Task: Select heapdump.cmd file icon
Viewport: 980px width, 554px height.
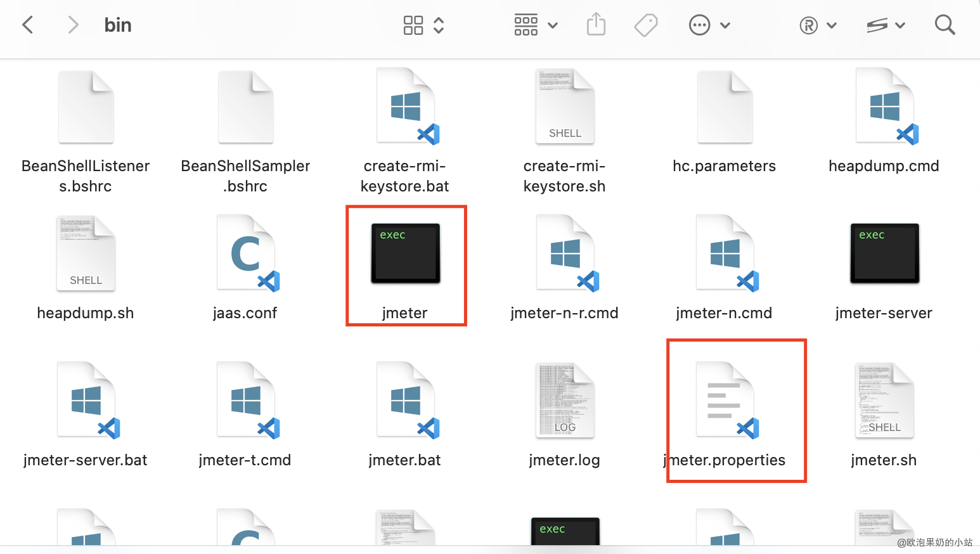Action: click(887, 106)
